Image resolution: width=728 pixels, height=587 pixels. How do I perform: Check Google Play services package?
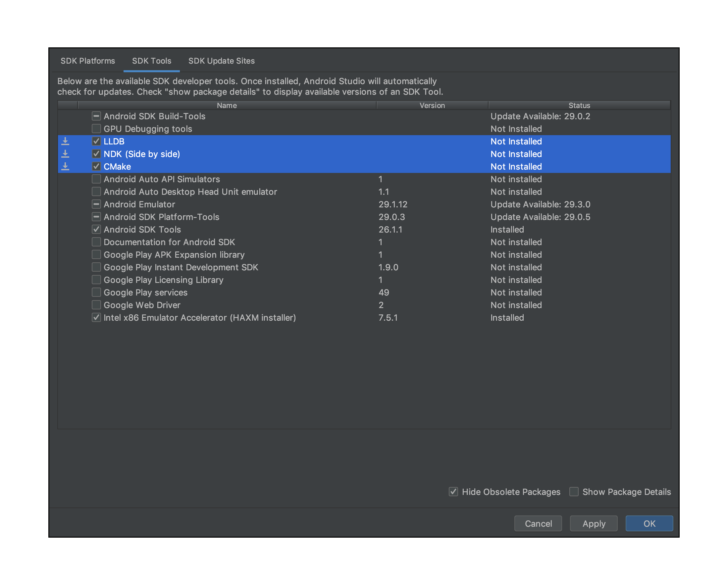tap(96, 293)
